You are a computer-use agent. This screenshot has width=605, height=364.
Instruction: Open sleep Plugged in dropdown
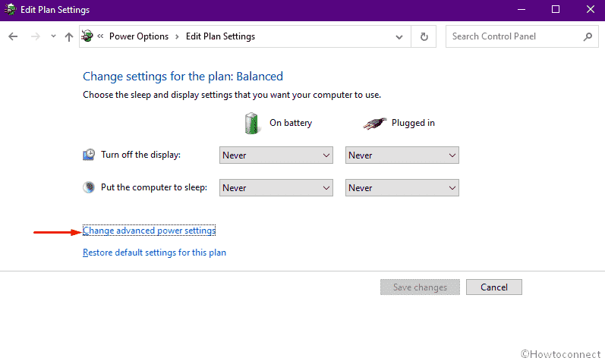402,188
